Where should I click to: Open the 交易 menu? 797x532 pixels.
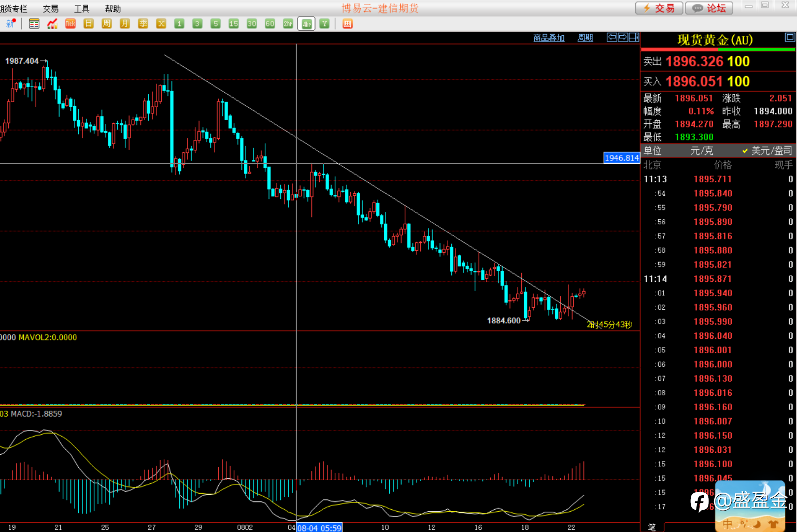[51, 9]
